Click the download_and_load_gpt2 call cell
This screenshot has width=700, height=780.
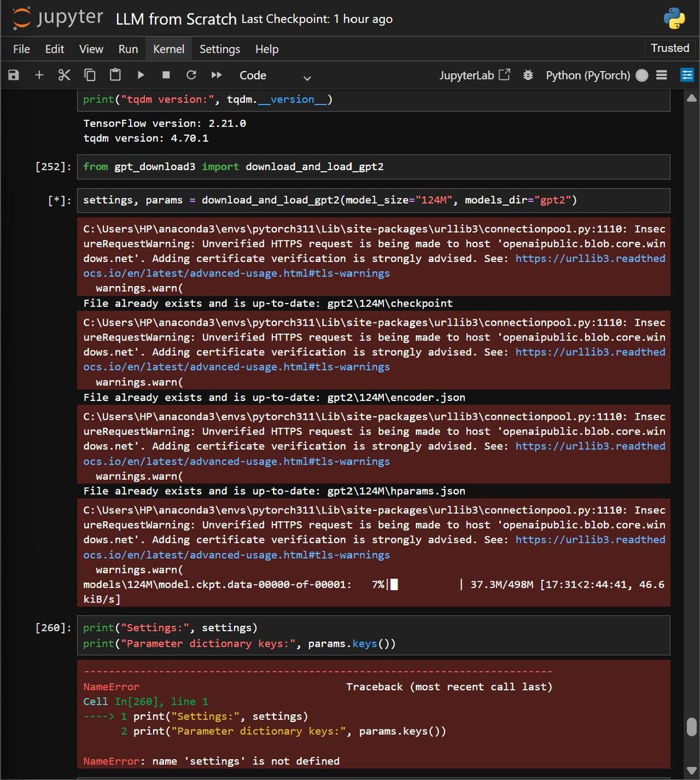click(x=373, y=200)
